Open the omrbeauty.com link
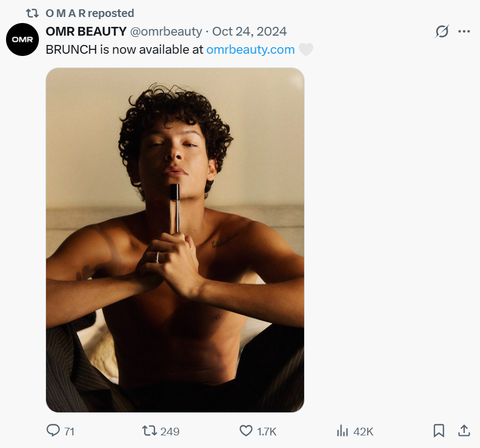Viewport: 480px width, 448px height. point(250,49)
